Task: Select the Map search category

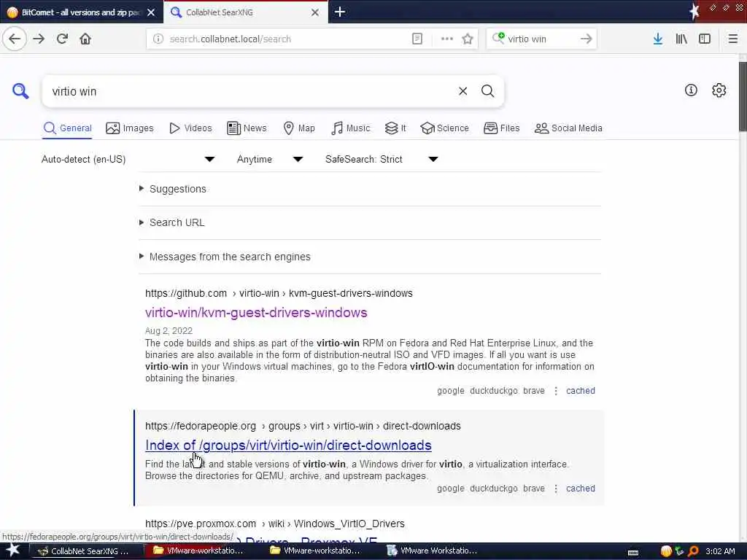Action: pyautogui.click(x=299, y=128)
